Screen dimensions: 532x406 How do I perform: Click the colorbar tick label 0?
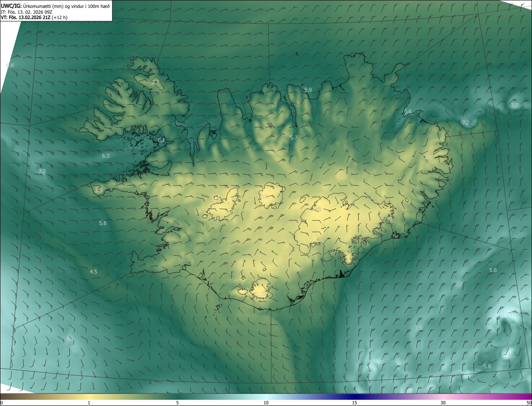(x=2, y=403)
